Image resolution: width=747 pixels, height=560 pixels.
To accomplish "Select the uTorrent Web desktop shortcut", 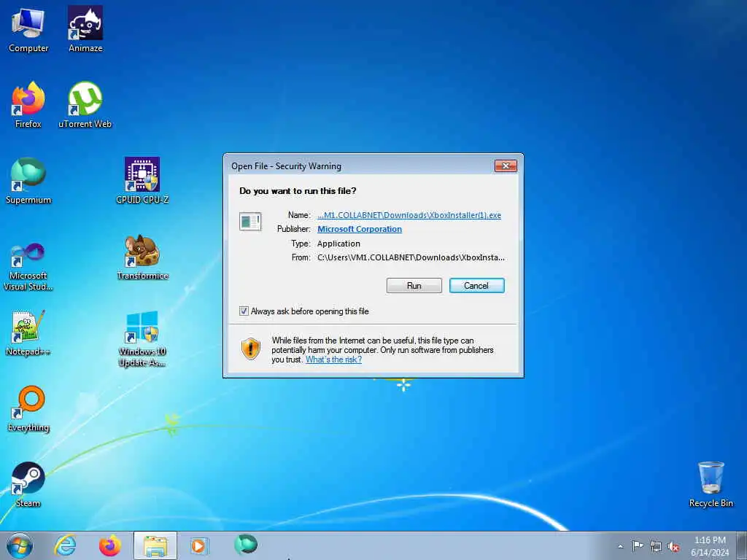I will click(x=85, y=106).
